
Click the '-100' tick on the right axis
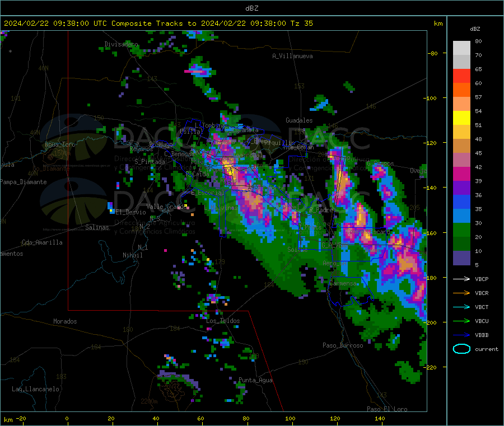[x=430, y=98]
